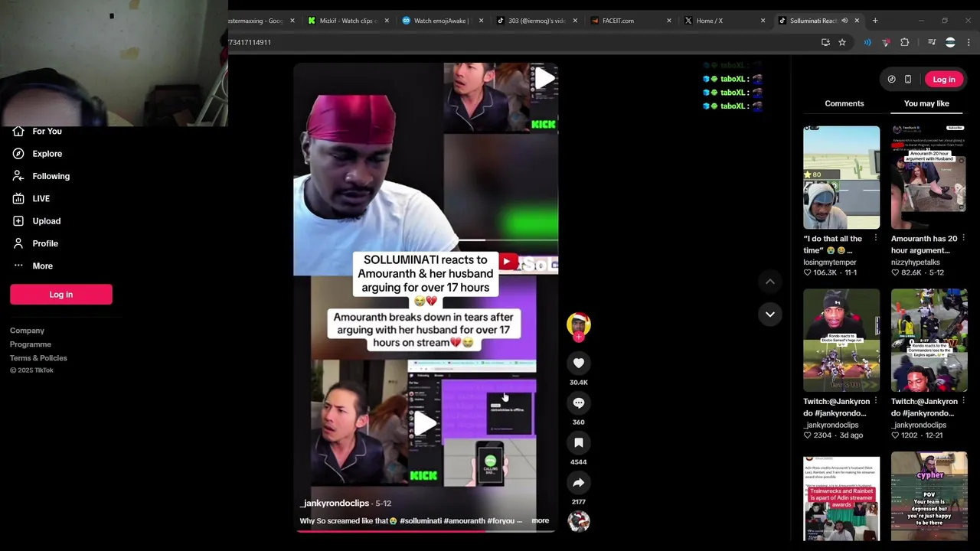Open the coin compass icon beside Log in
This screenshot has width=980, height=551.
891,80
